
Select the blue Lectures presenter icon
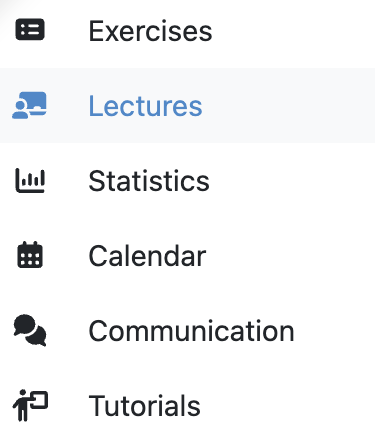click(29, 105)
